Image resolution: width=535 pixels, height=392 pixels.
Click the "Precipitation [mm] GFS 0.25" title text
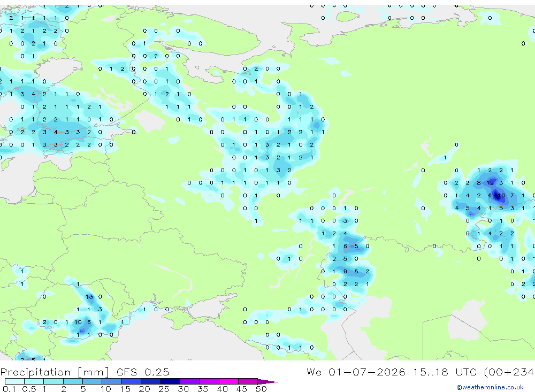click(x=85, y=372)
